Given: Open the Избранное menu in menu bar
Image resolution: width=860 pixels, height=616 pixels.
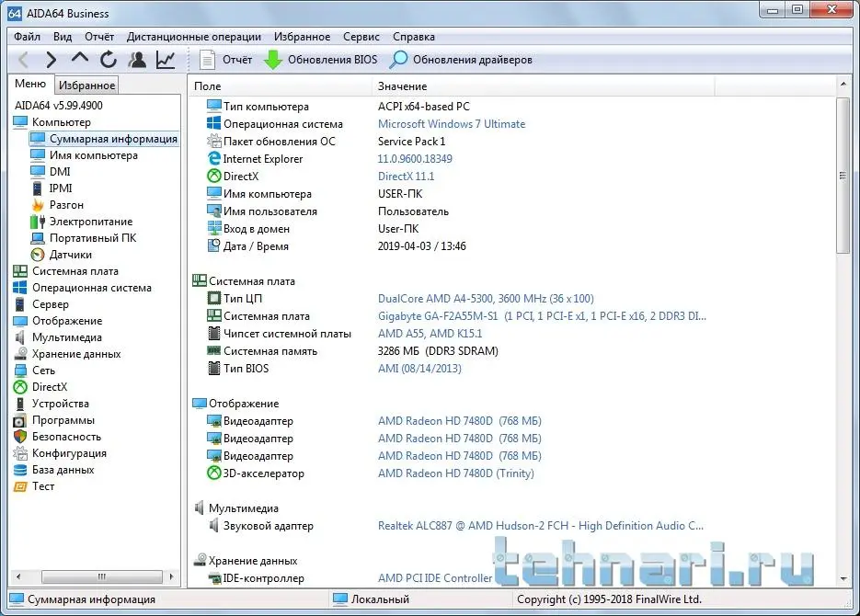Looking at the screenshot, I should click(303, 37).
